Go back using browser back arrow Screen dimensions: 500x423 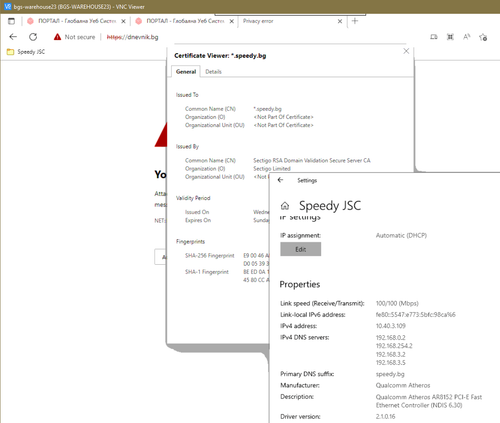point(13,37)
